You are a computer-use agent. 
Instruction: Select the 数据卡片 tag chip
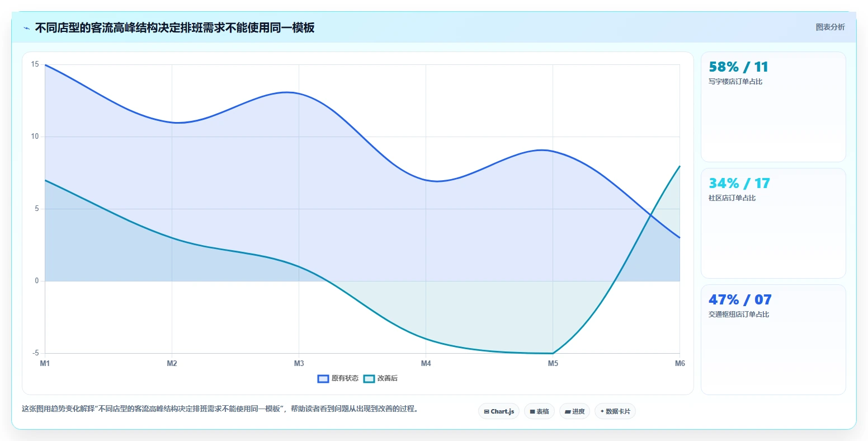(615, 411)
